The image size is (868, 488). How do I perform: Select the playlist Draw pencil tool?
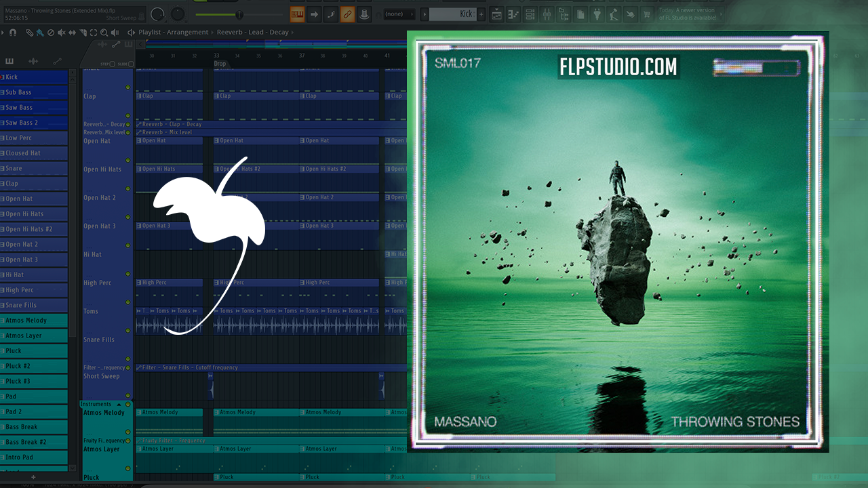pos(31,33)
